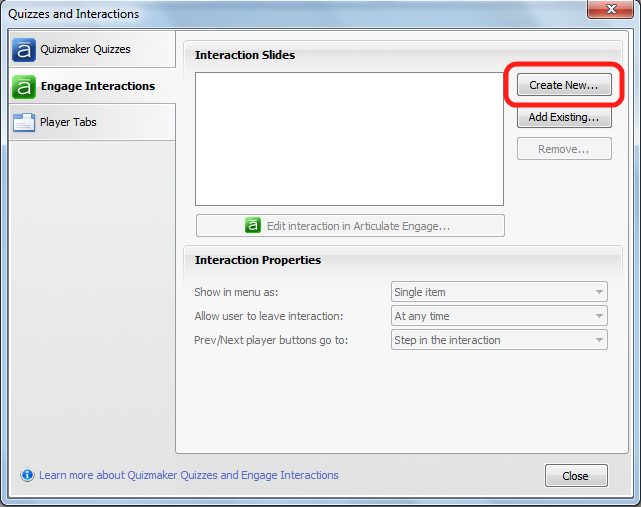
Task: Open the Allow user to leave interaction dropdown
Action: coord(499,316)
